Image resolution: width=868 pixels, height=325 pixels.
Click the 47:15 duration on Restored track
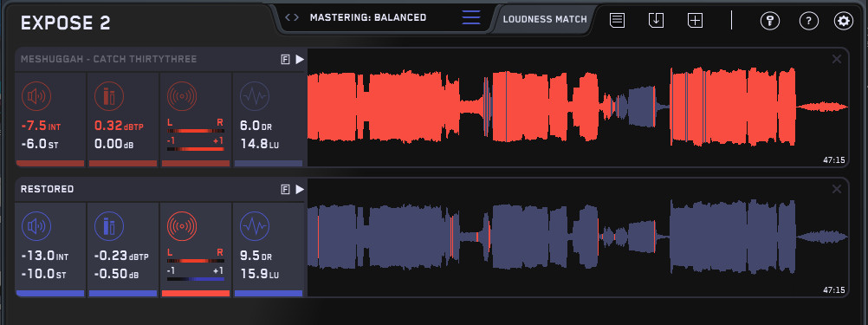coord(834,290)
